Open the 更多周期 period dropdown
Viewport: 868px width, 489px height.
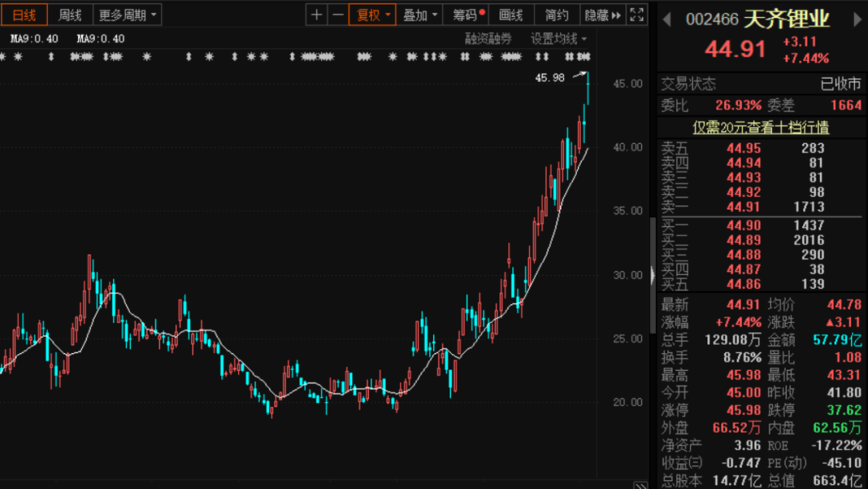pyautogui.click(x=127, y=15)
